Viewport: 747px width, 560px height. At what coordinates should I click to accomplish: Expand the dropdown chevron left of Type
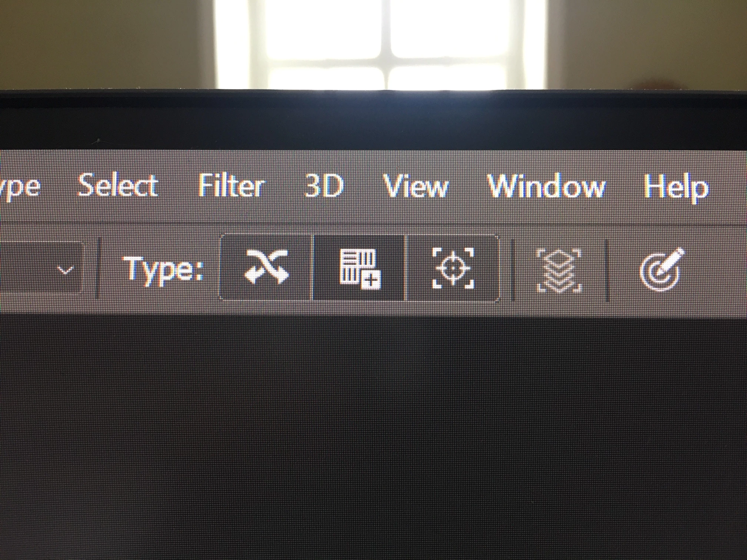[66, 270]
